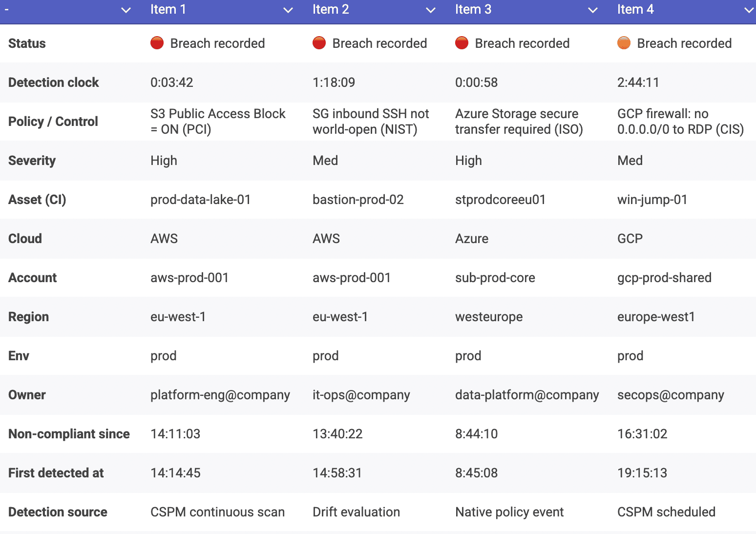
Task: Open the Item 1 column dropdown chevron
Action: pos(288,10)
